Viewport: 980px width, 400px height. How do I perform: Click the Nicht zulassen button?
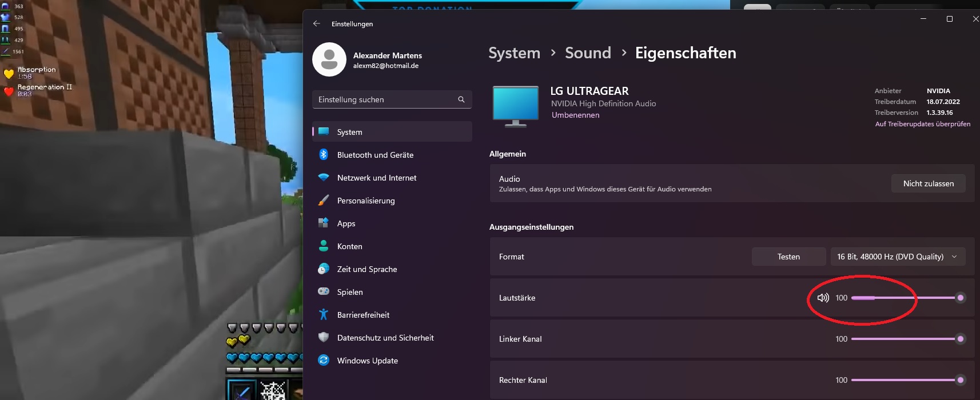tap(929, 183)
